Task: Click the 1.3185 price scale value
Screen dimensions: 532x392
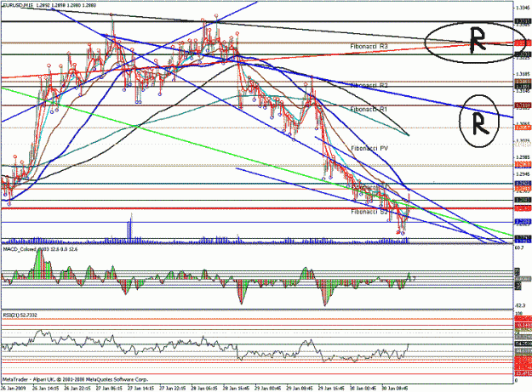Action: pos(523,73)
